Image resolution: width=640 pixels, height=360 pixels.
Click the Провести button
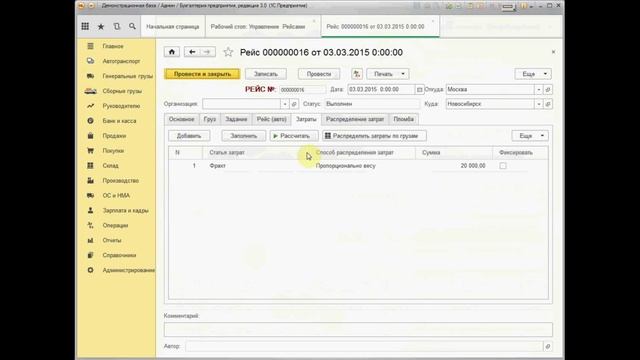tap(319, 74)
